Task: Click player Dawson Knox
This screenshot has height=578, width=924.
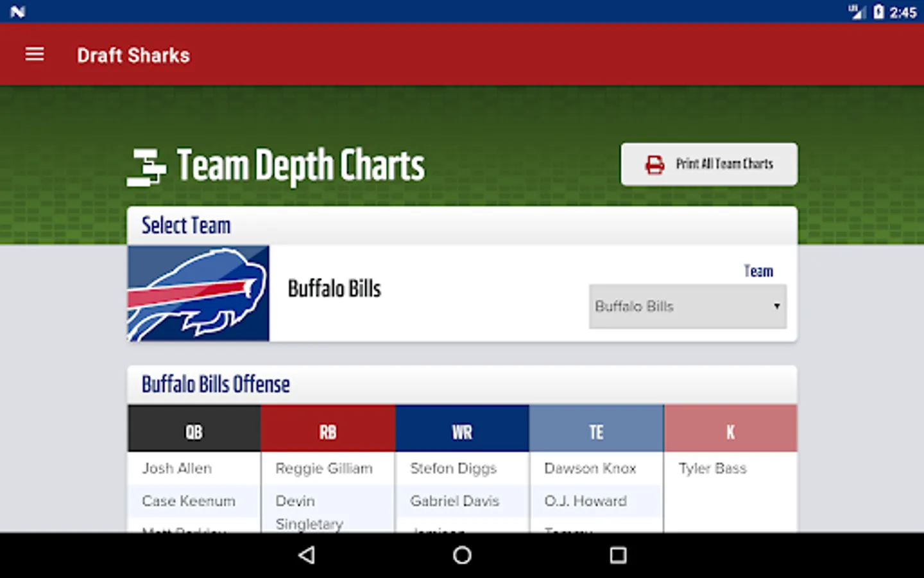Action: point(590,468)
